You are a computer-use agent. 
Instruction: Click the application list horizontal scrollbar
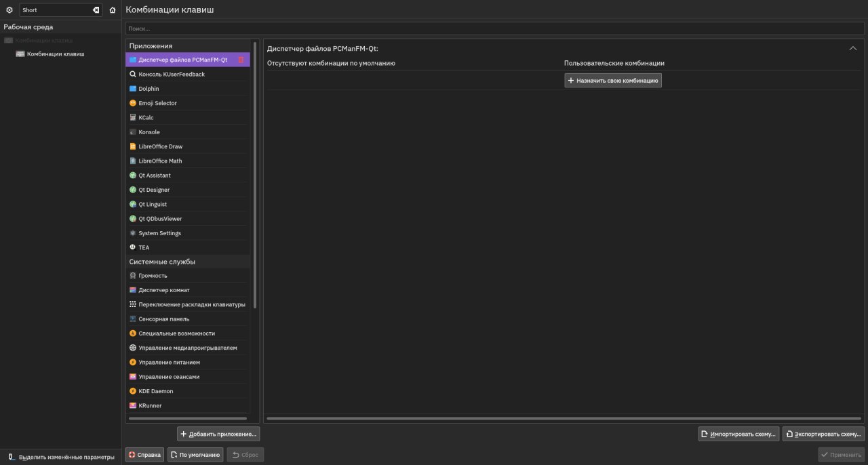point(188,419)
